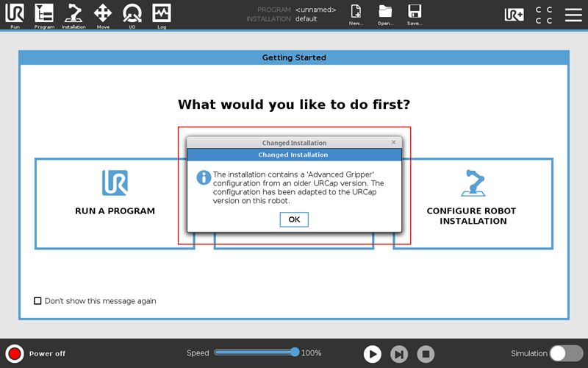The width and height of the screenshot is (588, 368).
Task: Toggle the Simulation switch
Action: [x=566, y=353]
